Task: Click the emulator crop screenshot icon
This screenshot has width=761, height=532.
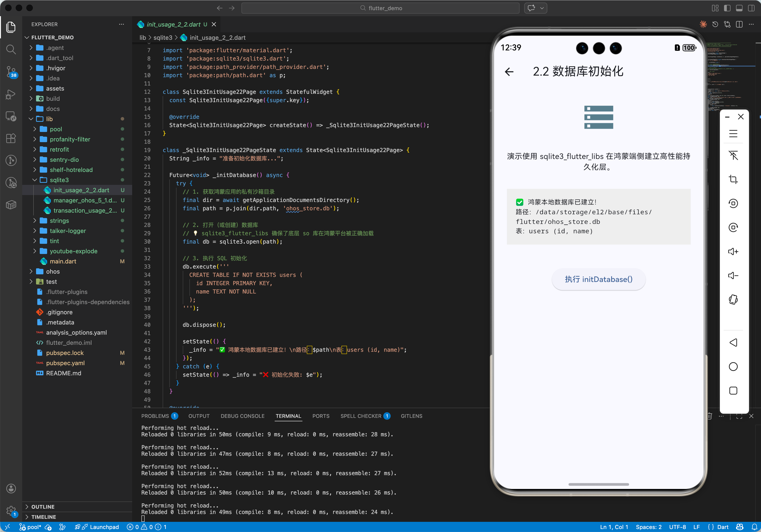Action: 733,179
